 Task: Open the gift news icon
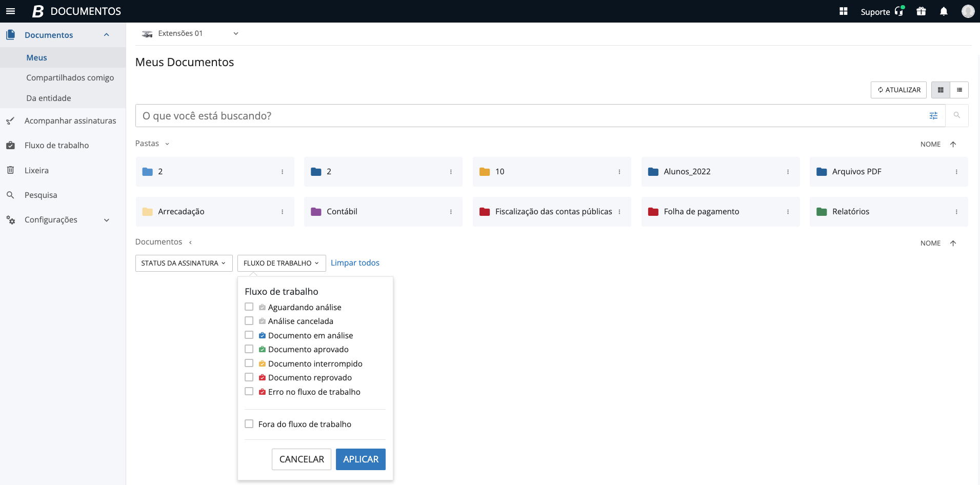pyautogui.click(x=921, y=11)
